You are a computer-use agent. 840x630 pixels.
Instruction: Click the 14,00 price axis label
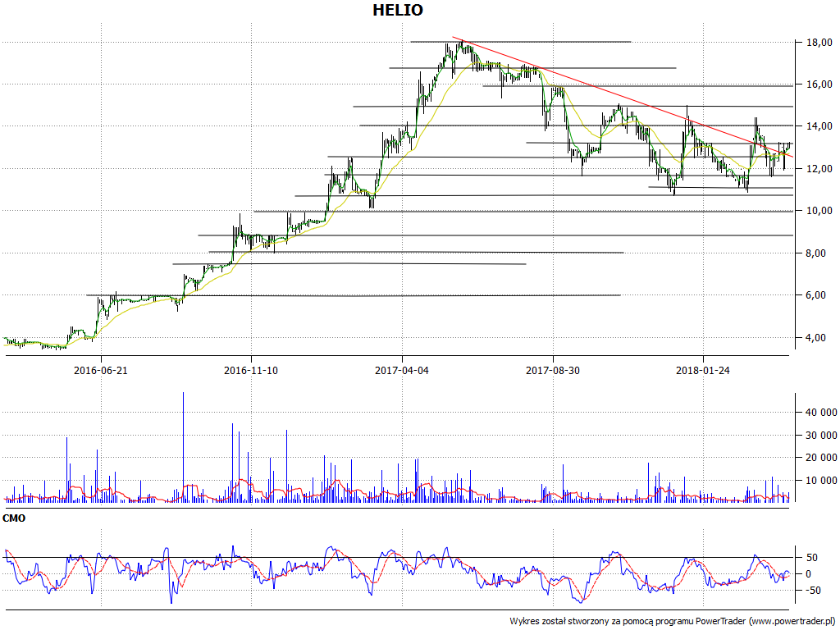pos(819,126)
